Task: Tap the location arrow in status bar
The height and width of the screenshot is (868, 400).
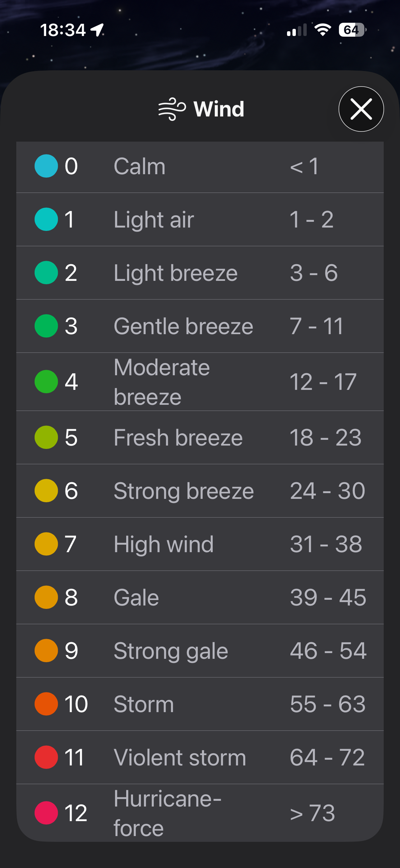Action: point(97,30)
